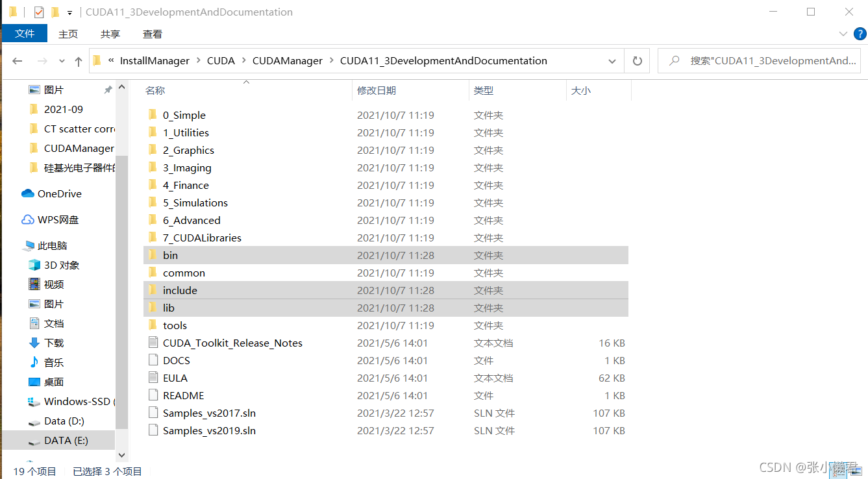Viewport: 868px width, 479px height.
Task: Select the include folder row
Action: (x=386, y=290)
